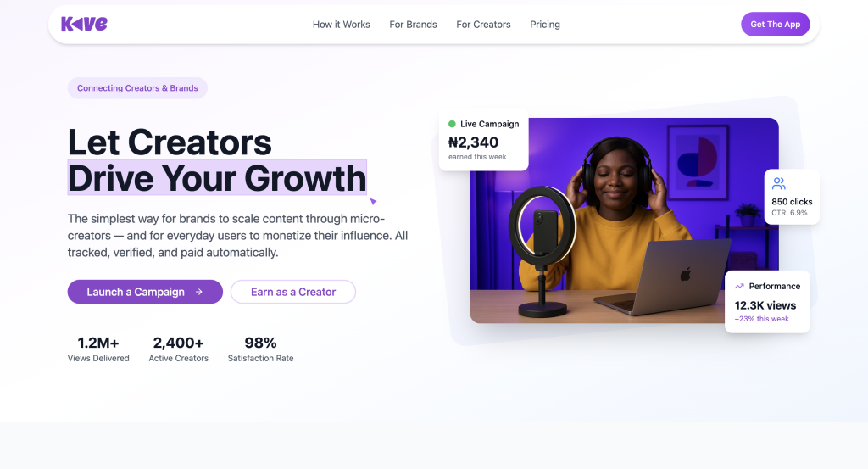Open the How it Works page
This screenshot has width=868, height=469.
click(x=341, y=25)
